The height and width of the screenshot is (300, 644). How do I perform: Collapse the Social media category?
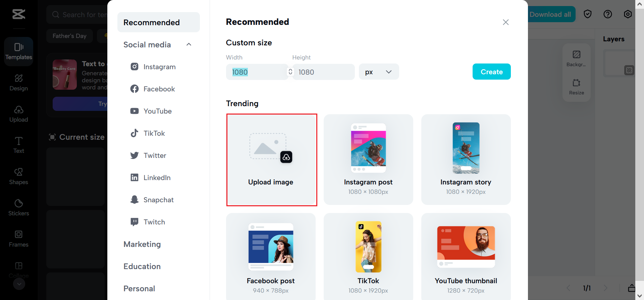point(189,44)
